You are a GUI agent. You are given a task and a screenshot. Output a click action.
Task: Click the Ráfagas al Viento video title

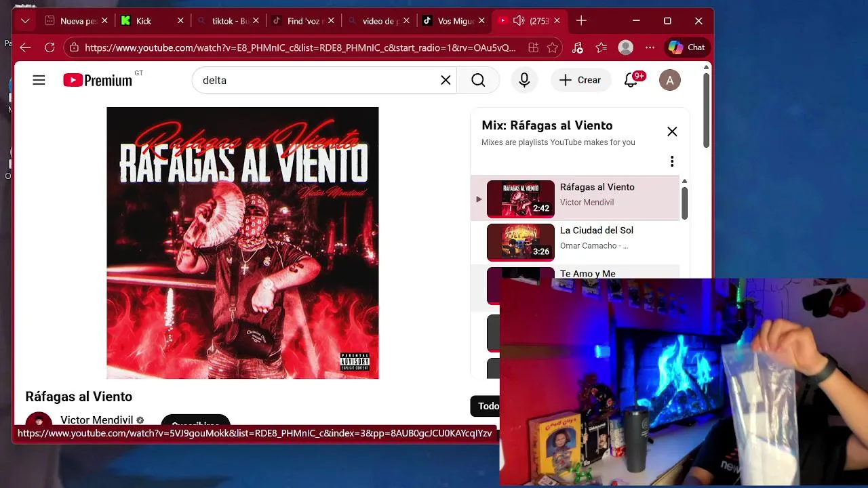pyautogui.click(x=79, y=396)
